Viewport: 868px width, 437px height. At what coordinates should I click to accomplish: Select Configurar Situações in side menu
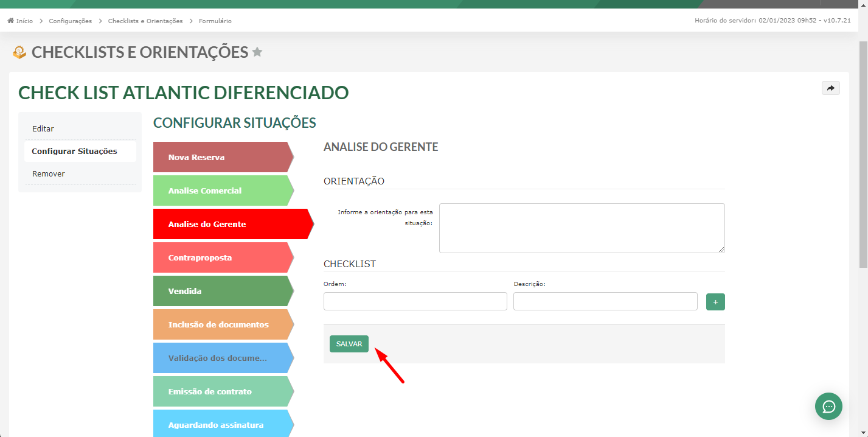(x=80, y=151)
